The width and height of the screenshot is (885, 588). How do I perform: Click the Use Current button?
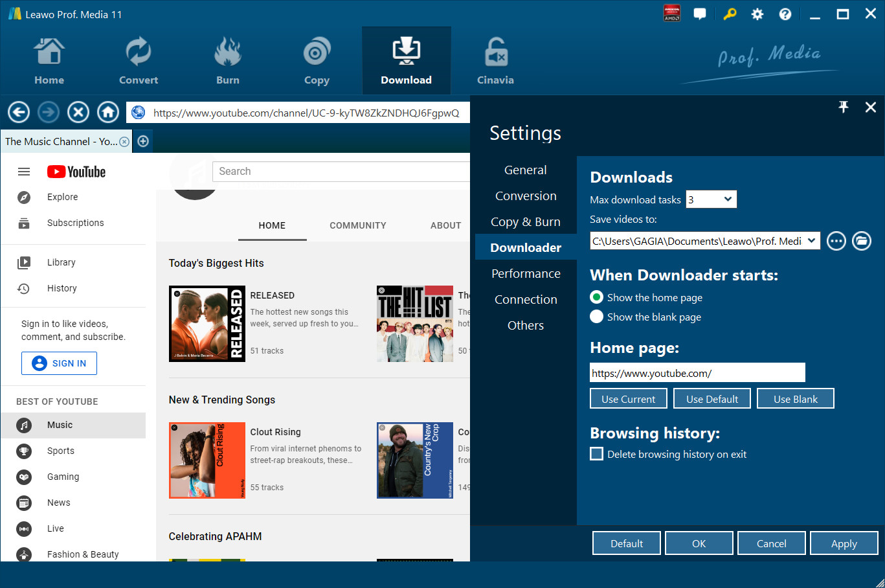pos(629,399)
